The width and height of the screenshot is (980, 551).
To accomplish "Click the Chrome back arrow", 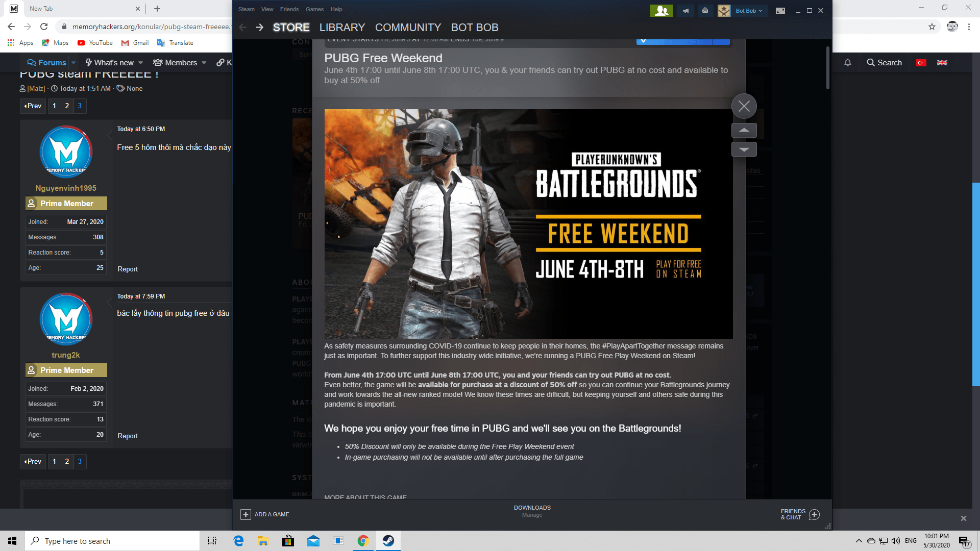I will (x=11, y=27).
